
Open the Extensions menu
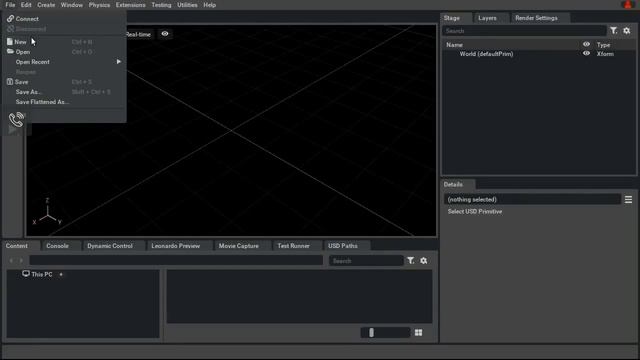click(131, 5)
